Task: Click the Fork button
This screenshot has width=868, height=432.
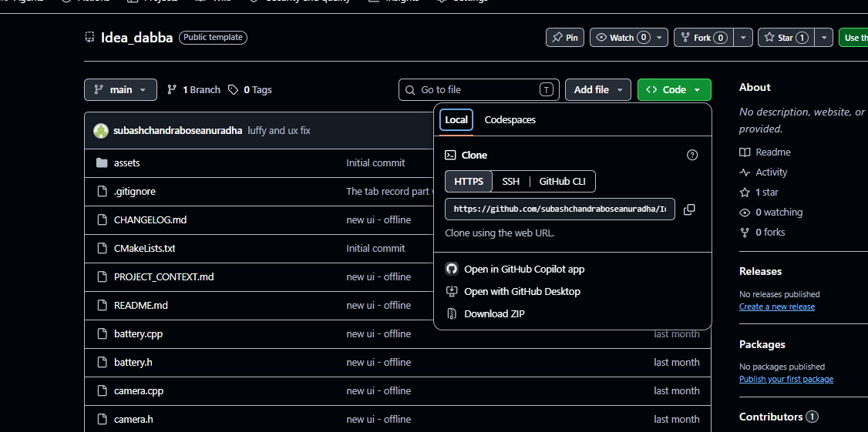Action: coord(704,38)
